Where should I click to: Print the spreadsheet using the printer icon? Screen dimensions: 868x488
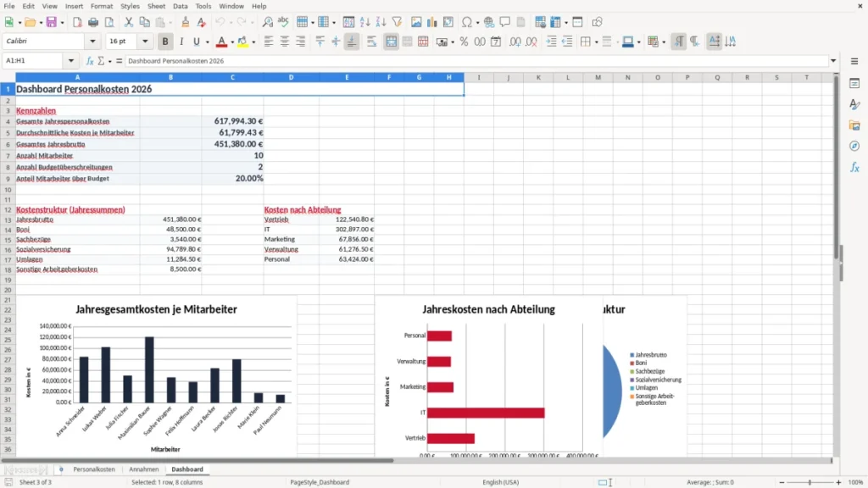click(x=93, y=22)
